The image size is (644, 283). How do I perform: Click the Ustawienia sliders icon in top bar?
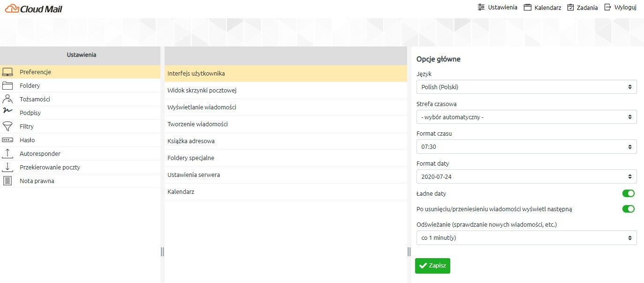pos(481,7)
